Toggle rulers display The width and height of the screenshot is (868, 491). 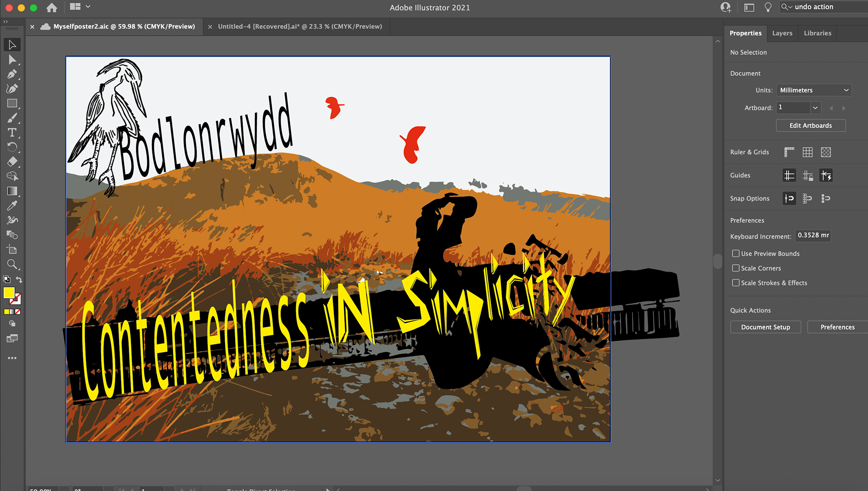(x=789, y=152)
